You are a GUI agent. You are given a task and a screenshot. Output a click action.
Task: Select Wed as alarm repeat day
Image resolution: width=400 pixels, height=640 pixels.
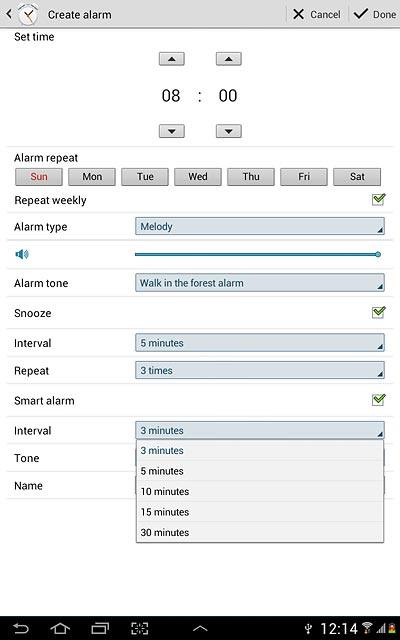[198, 177]
